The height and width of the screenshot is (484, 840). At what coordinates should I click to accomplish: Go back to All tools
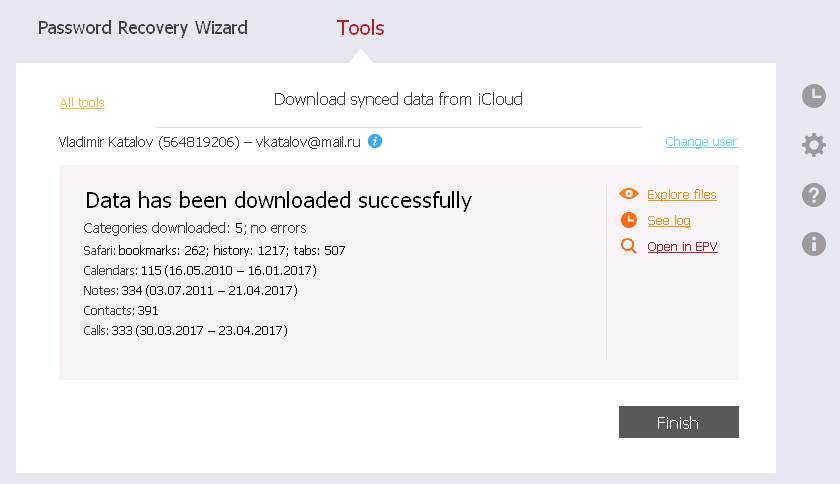point(82,103)
